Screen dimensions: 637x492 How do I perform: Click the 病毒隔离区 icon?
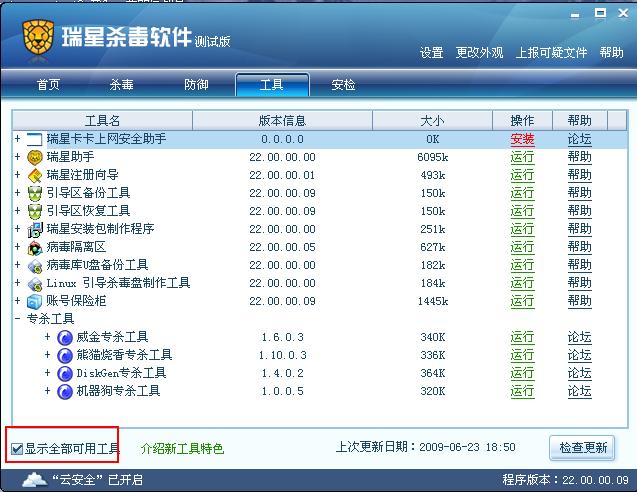click(35, 247)
